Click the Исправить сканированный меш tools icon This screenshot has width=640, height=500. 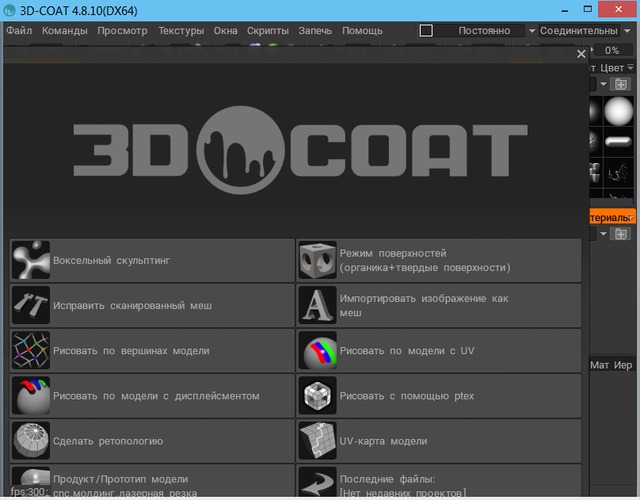tap(31, 305)
